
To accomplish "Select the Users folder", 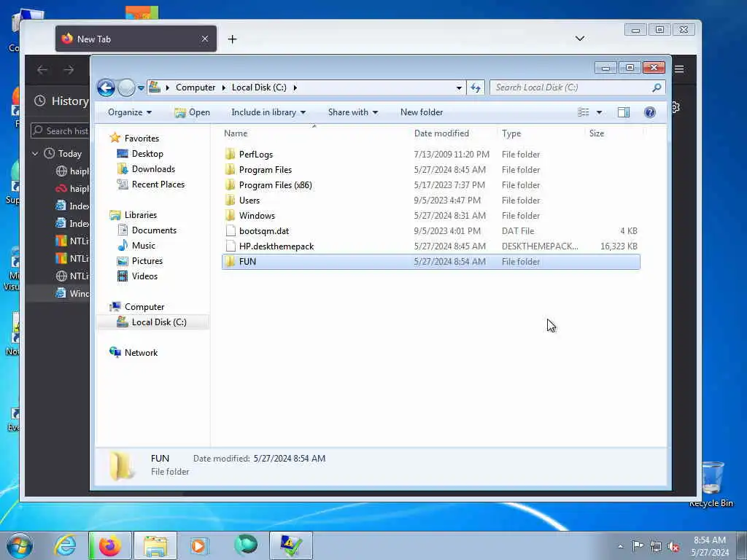I will (x=430, y=200).
